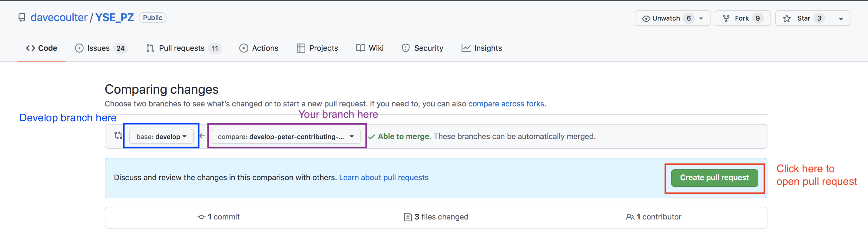Click the Able to merge status text

click(x=404, y=136)
